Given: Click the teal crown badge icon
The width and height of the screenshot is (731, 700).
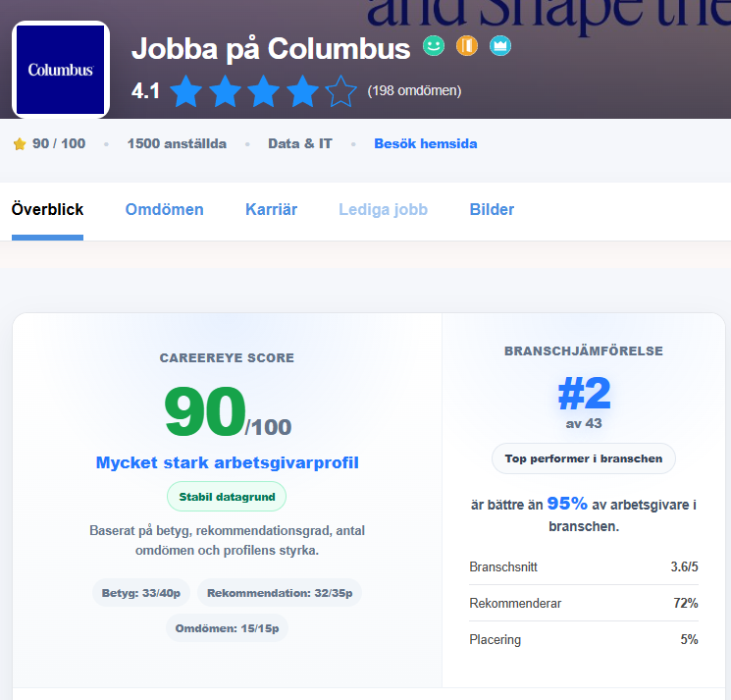Looking at the screenshot, I should tap(500, 46).
